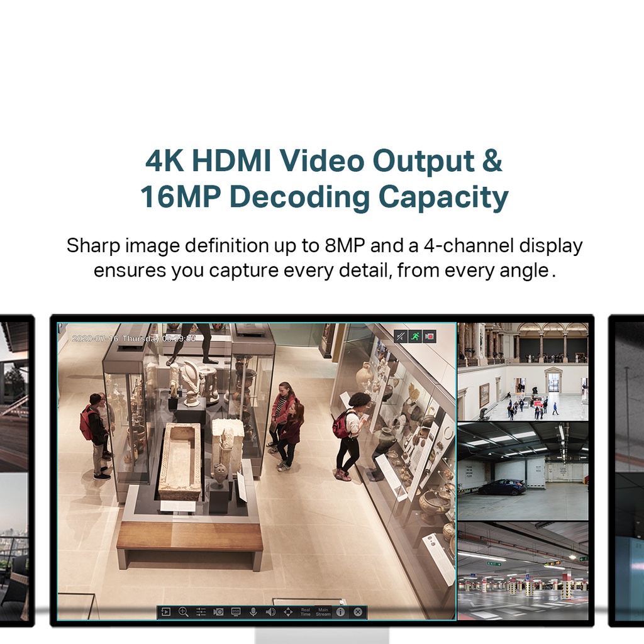
Task: Click the red recording status icon
Action: [x=430, y=336]
